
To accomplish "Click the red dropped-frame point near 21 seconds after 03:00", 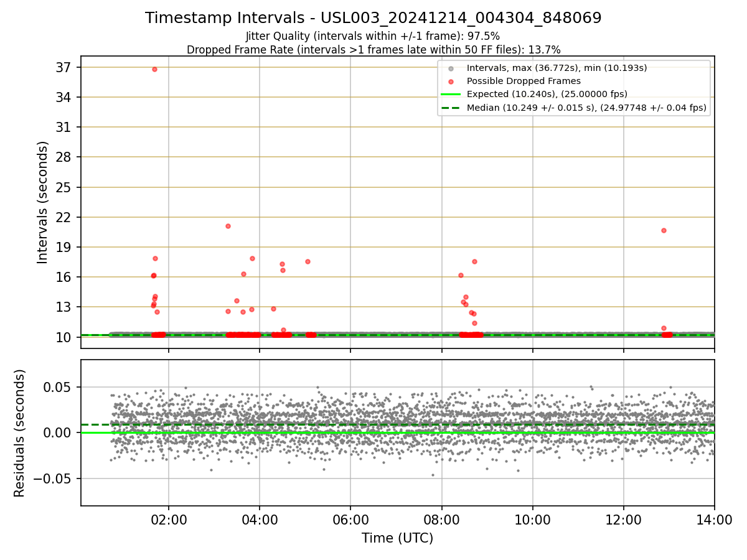I will [x=228, y=226].
